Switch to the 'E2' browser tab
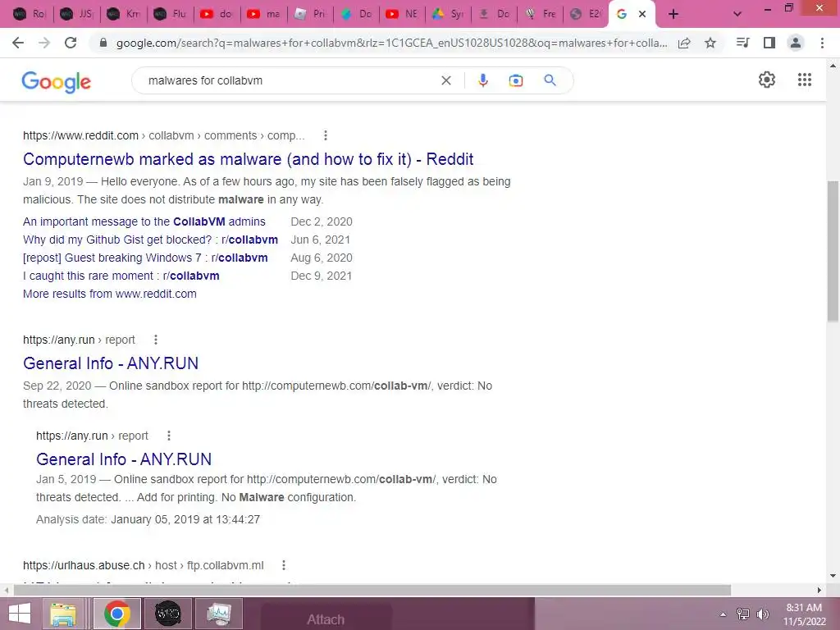This screenshot has width=840, height=630. coord(586,14)
